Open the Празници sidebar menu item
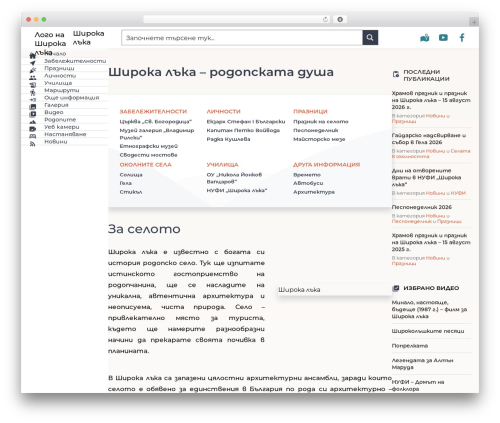The height and width of the screenshot is (423, 500). (x=59, y=68)
